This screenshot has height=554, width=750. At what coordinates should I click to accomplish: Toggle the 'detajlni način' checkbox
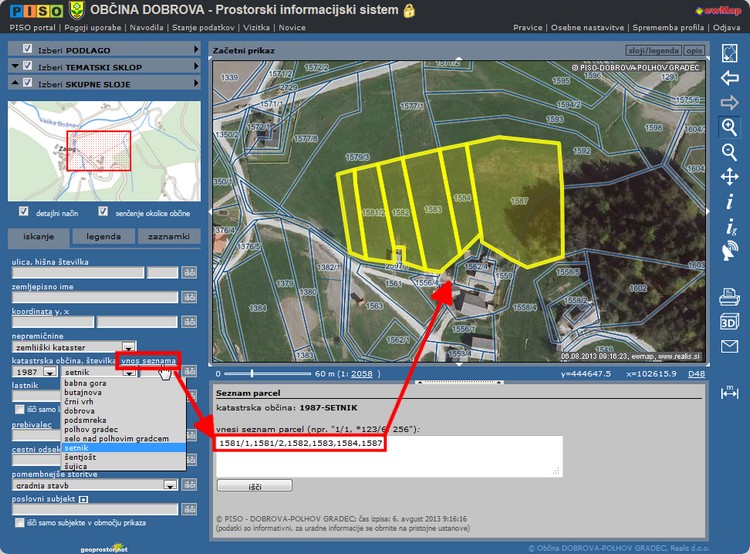click(x=25, y=212)
